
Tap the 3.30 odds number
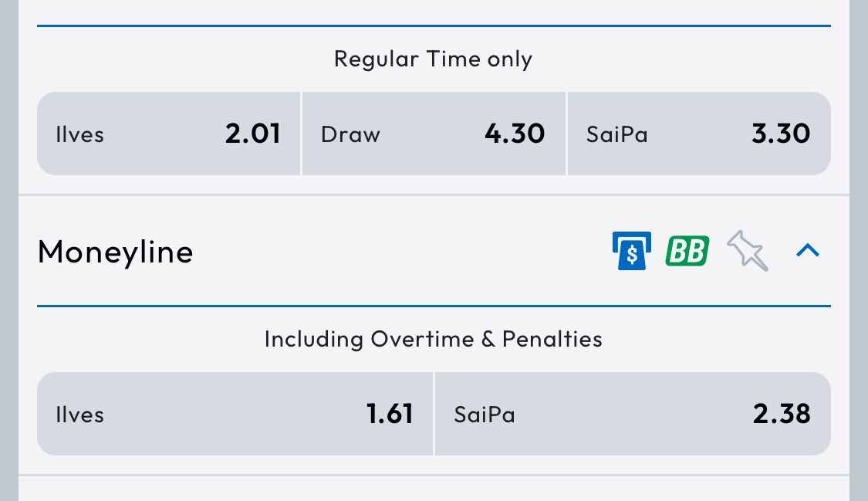coord(781,134)
